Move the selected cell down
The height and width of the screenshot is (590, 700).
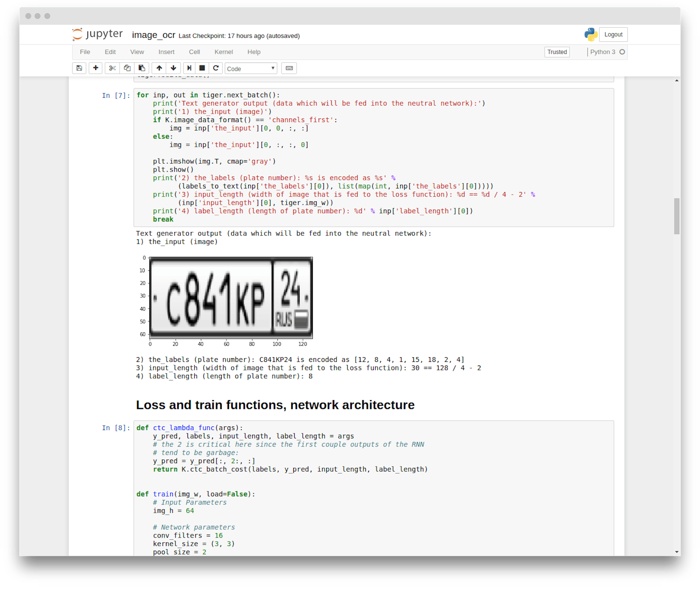pyautogui.click(x=173, y=68)
